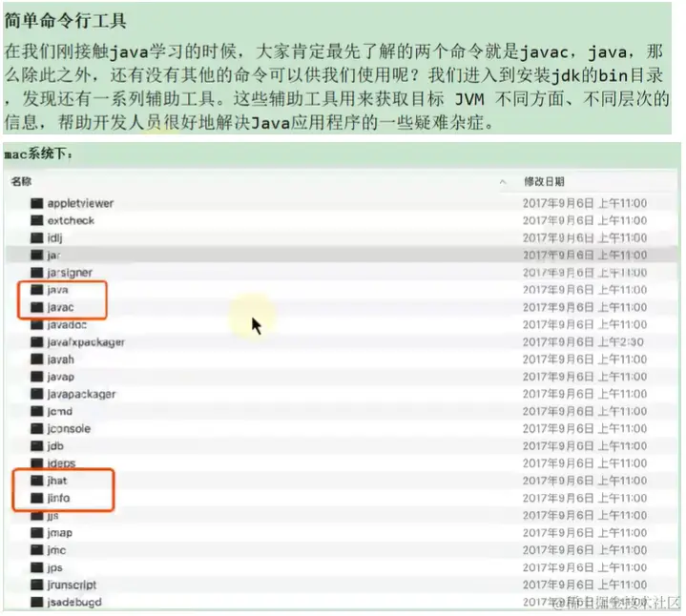Select the file name jconsole
The height and width of the screenshot is (616, 686).
pos(69,428)
